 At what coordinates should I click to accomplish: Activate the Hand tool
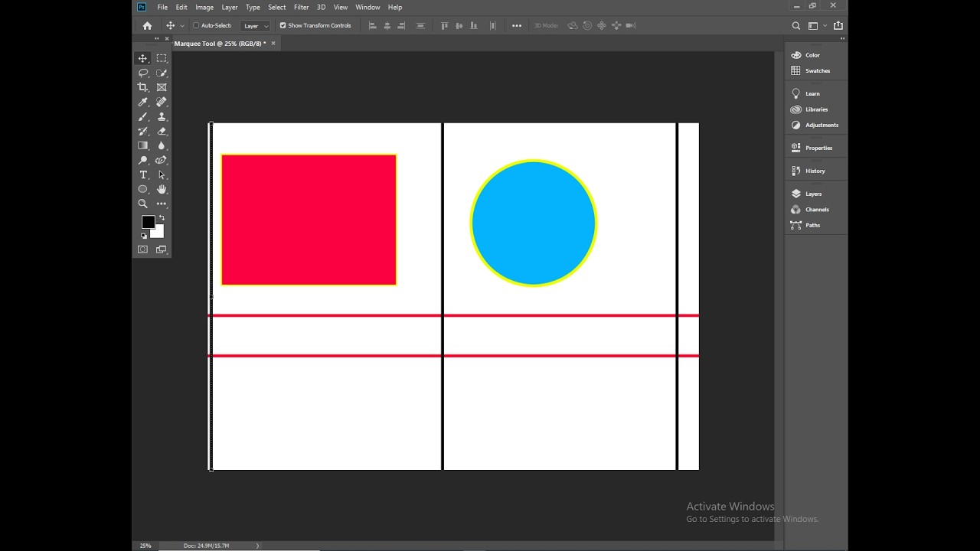point(162,189)
